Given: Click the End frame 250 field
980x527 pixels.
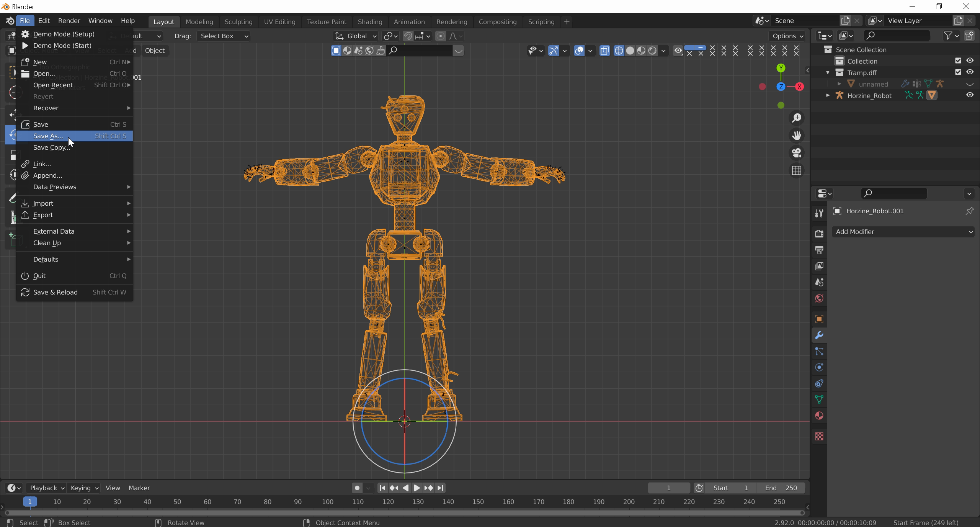Looking at the screenshot, I should pos(781,488).
